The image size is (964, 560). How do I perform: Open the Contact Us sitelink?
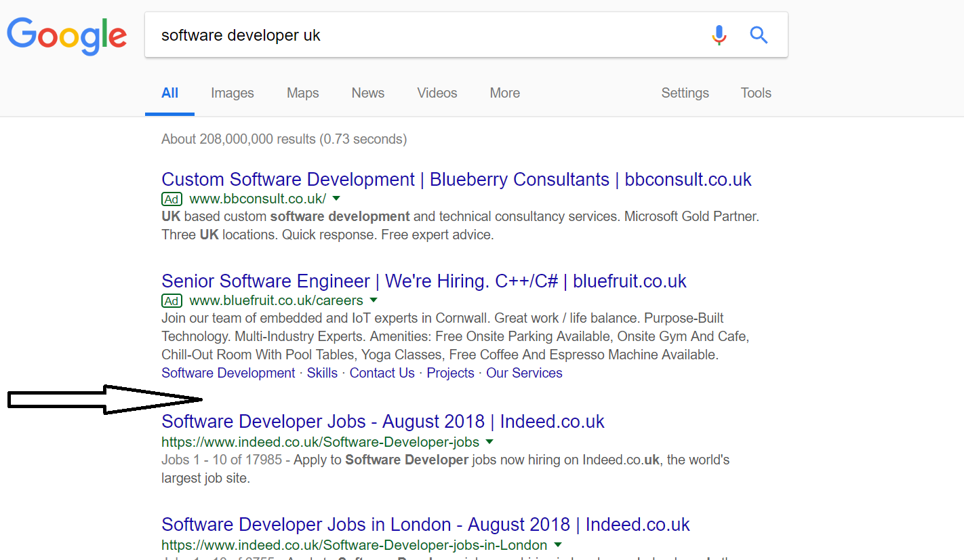[x=382, y=373]
